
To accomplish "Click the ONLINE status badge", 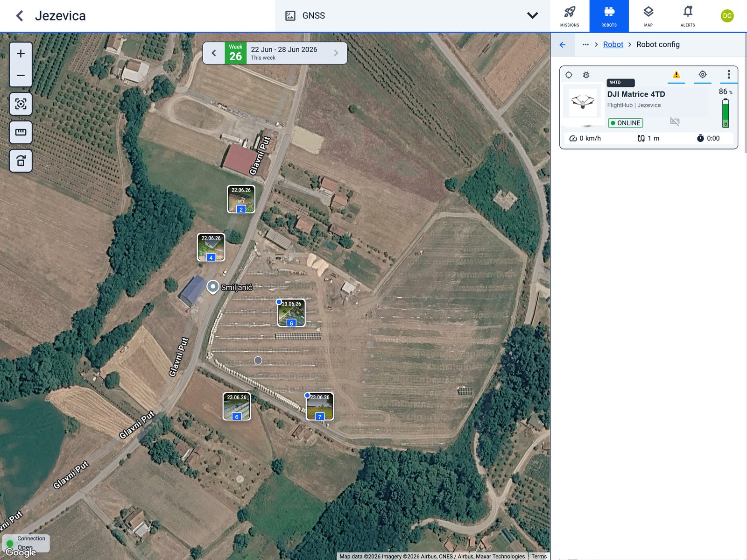I will 626,123.
